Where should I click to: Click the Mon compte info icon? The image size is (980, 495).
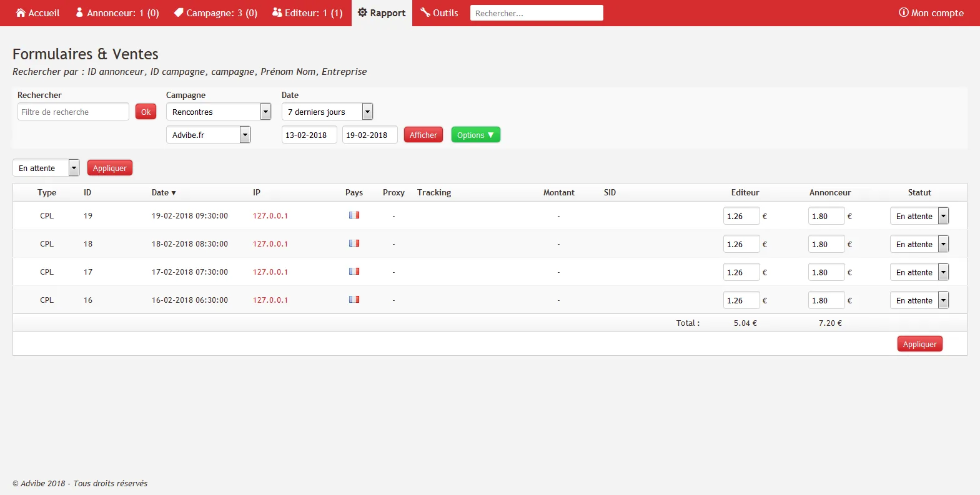click(x=903, y=12)
